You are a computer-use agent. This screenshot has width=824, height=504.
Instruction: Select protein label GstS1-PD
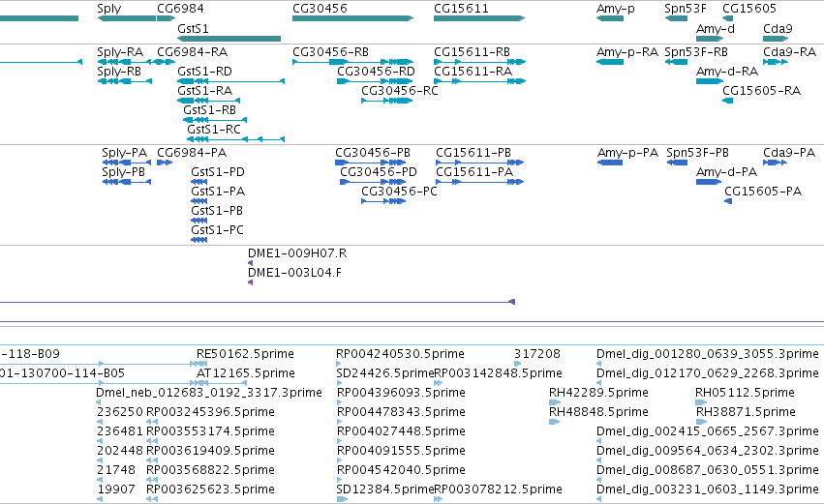tap(218, 172)
